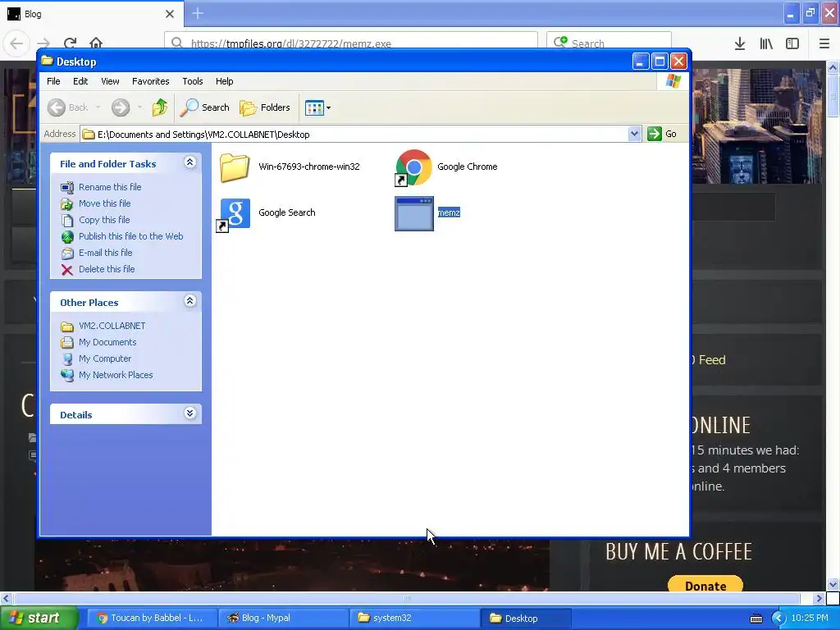Open Search in Explorer toolbar
This screenshot has height=630, width=840.
pos(204,107)
